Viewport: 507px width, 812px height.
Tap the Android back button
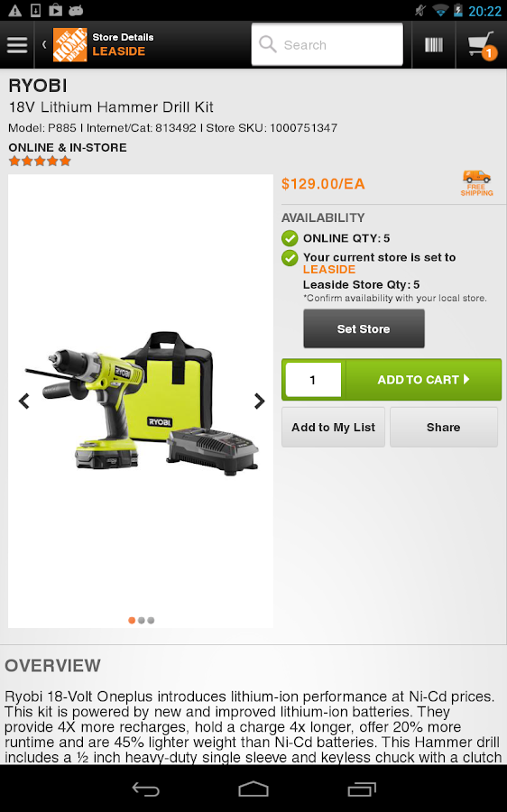click(x=146, y=789)
